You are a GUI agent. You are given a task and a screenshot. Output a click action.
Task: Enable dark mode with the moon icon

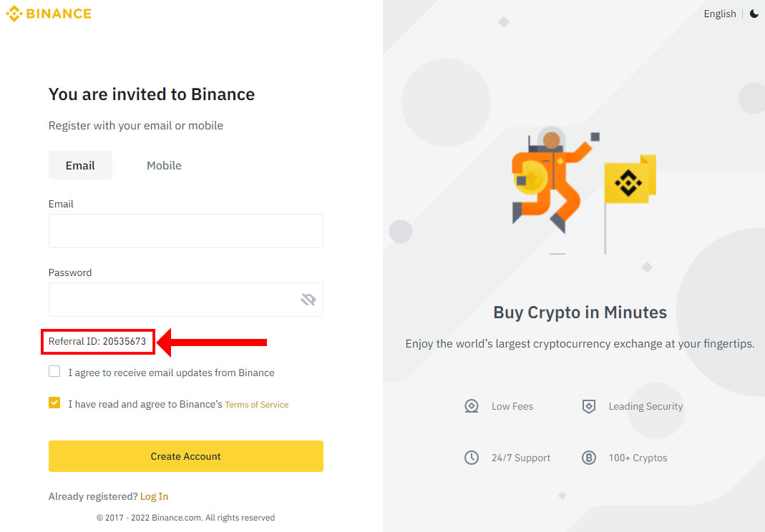click(754, 13)
